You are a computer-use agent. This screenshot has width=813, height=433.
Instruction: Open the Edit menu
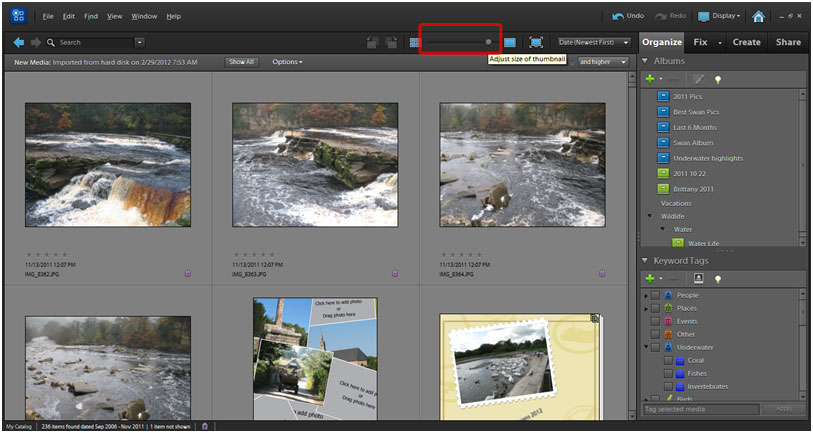[69, 17]
